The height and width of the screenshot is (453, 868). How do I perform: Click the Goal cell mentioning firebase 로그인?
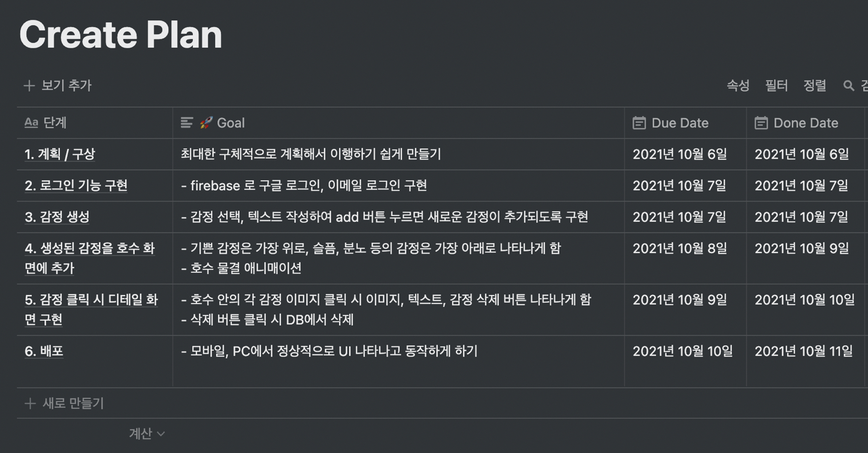[x=398, y=186]
